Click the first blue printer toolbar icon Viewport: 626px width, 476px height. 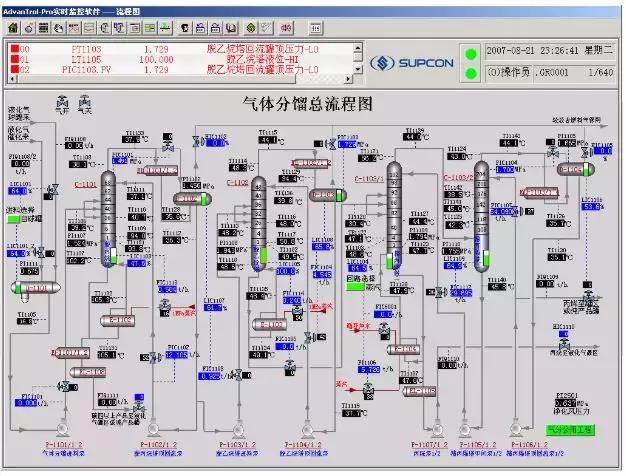[x=200, y=28]
